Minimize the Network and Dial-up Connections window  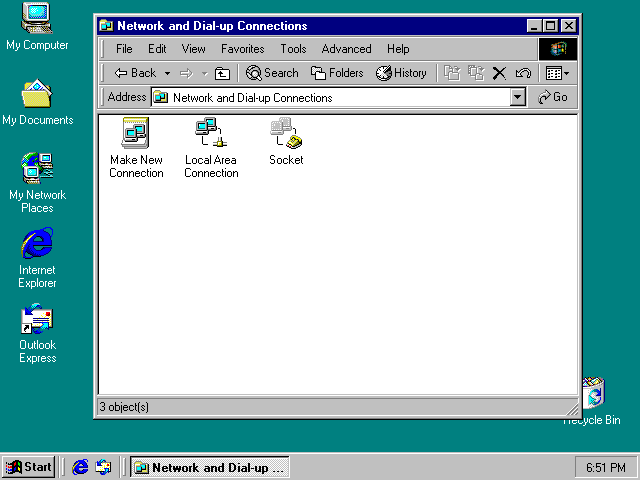pyautogui.click(x=534, y=26)
